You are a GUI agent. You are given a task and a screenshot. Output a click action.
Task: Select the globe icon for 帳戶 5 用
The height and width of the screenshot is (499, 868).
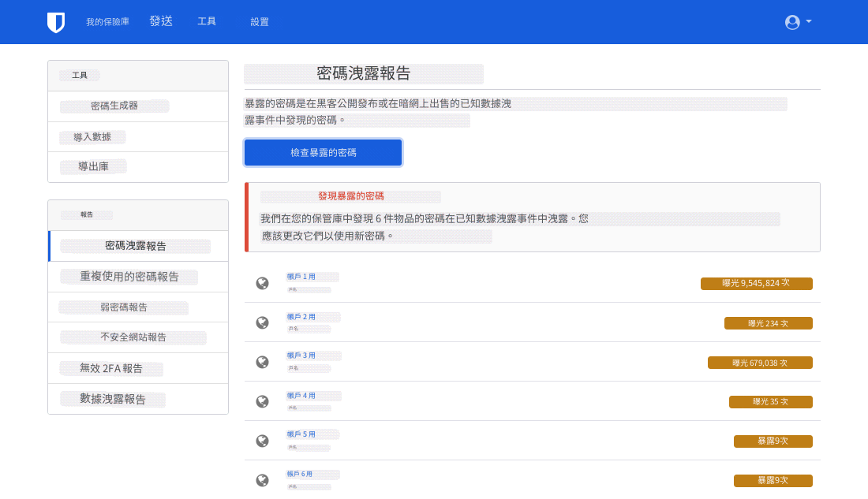[x=262, y=440]
